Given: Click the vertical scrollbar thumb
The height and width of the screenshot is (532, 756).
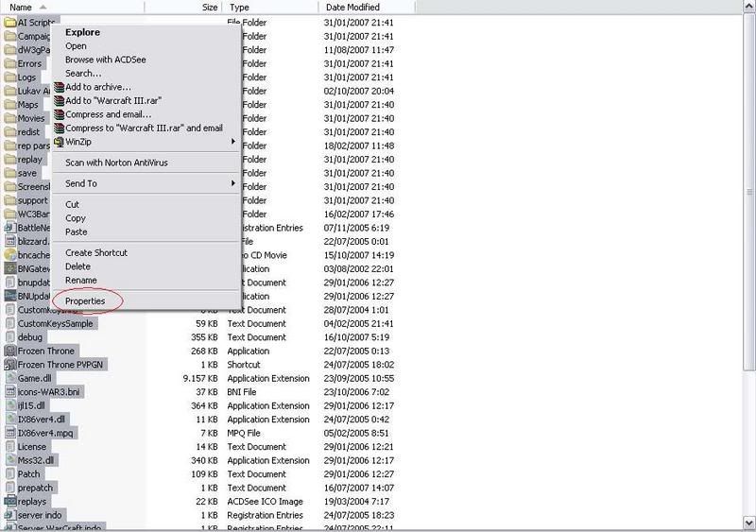Looking at the screenshot, I should coord(749,193).
